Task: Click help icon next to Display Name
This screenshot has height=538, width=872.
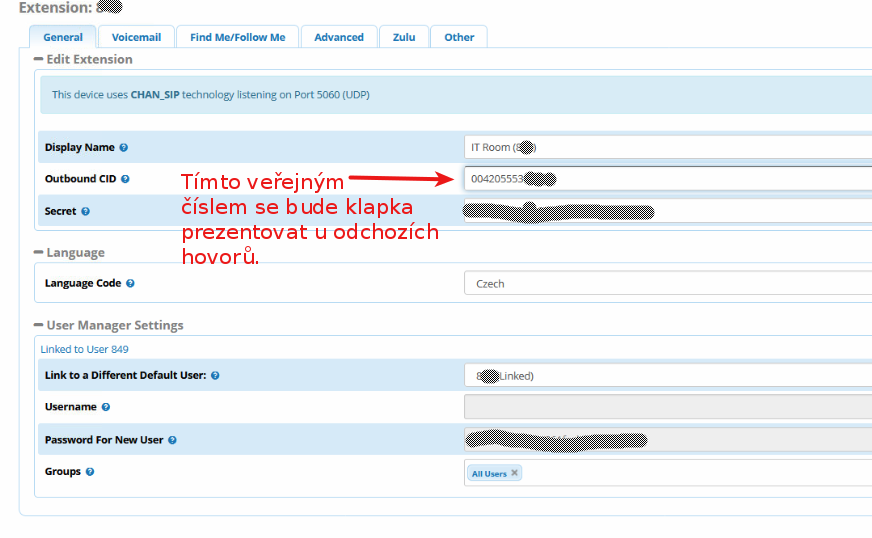Action: pos(124,148)
